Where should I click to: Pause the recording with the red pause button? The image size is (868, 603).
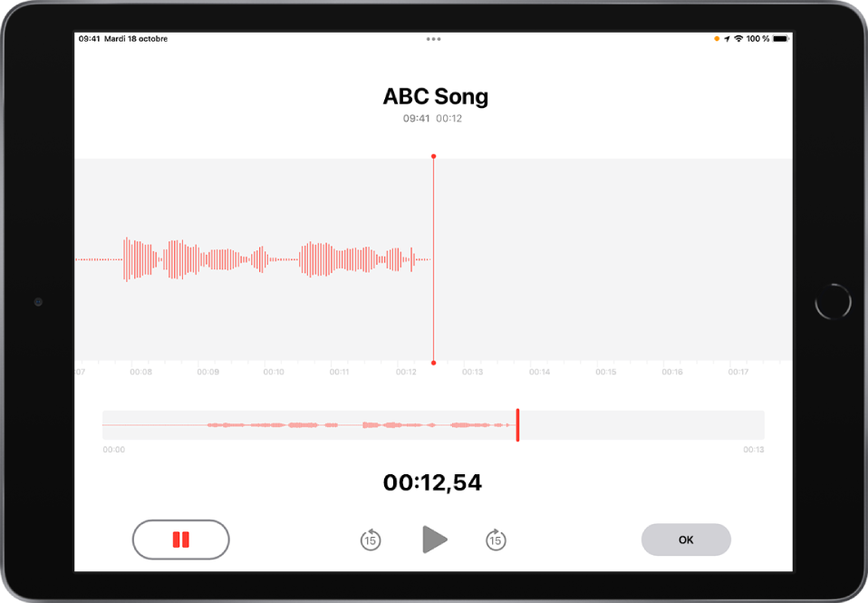(180, 540)
